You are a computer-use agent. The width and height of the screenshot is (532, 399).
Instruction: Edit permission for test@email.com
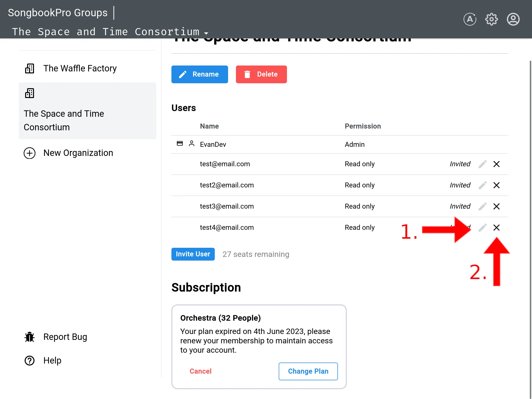pyautogui.click(x=482, y=164)
